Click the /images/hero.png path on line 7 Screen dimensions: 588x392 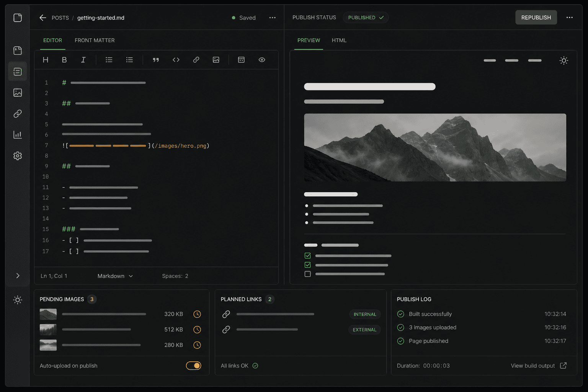point(181,146)
